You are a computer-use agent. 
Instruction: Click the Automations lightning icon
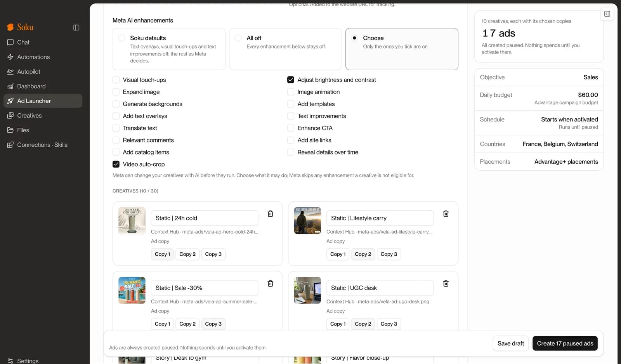pyautogui.click(x=10, y=57)
